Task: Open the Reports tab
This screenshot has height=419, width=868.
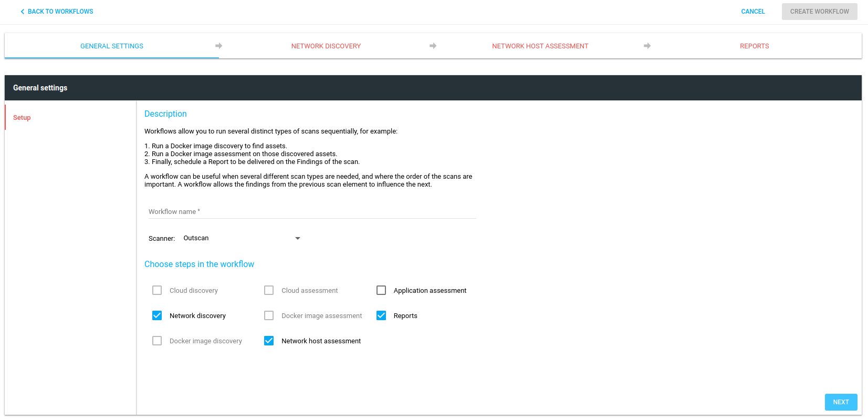Action: tap(755, 46)
